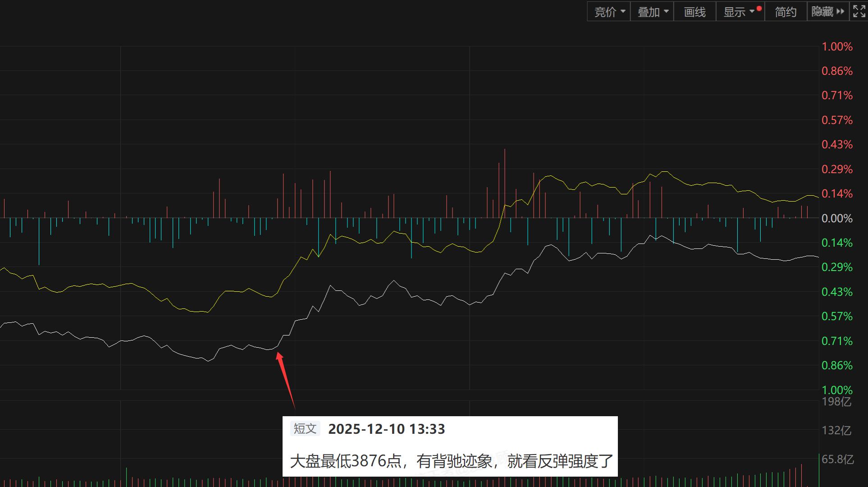Image resolution: width=868 pixels, height=487 pixels.
Task: Click the red notification dot on 显示
Action: [x=759, y=8]
